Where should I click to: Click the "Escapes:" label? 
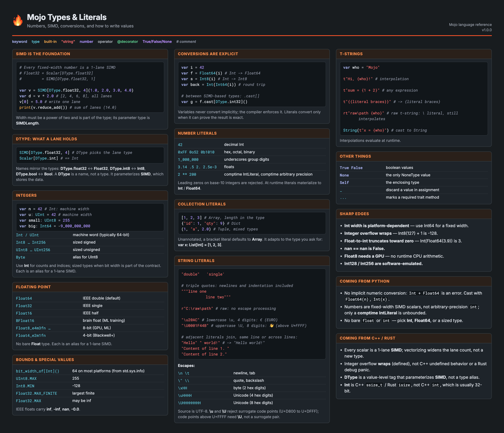coord(186,366)
